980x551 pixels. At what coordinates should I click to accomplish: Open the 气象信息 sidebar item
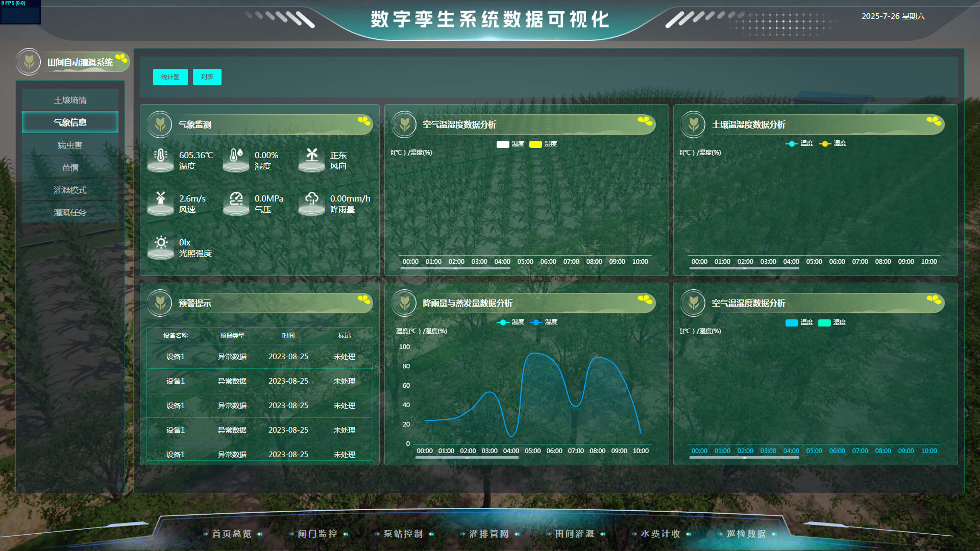pyautogui.click(x=70, y=122)
